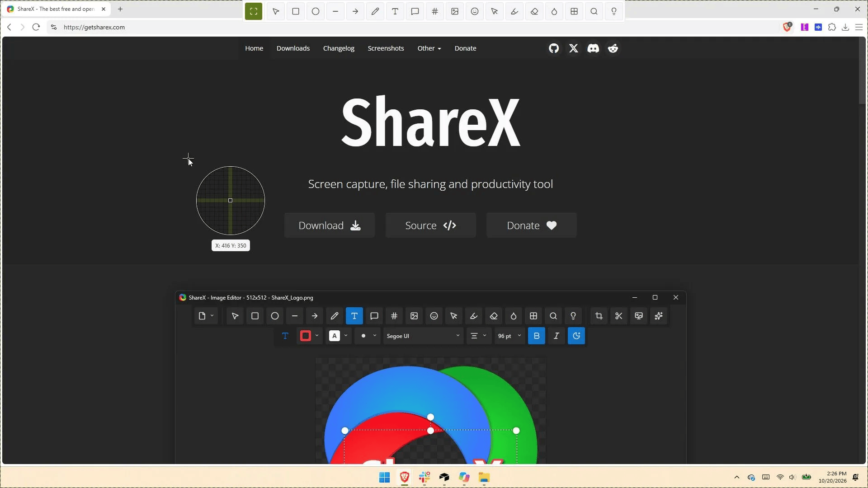Choose the Speech balloon tool in the top capture toolbar
Viewport: 868px width, 488px height.
click(x=415, y=12)
